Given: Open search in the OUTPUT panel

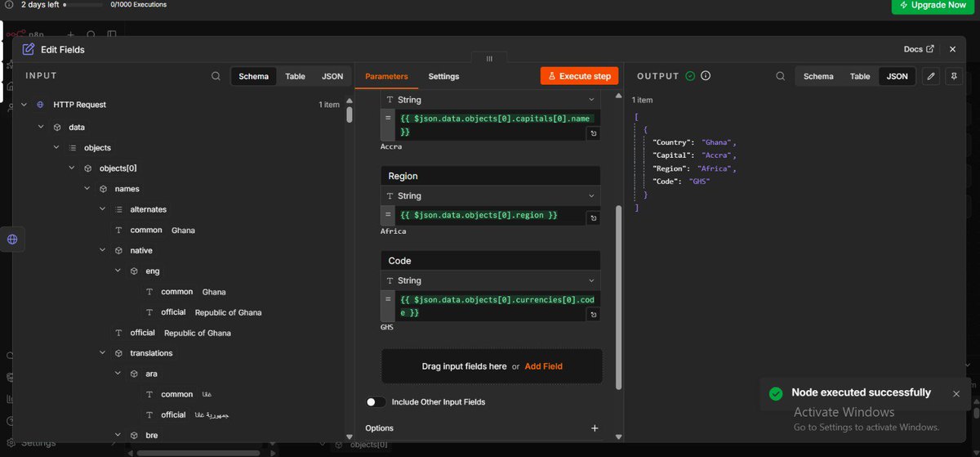Looking at the screenshot, I should (781, 76).
